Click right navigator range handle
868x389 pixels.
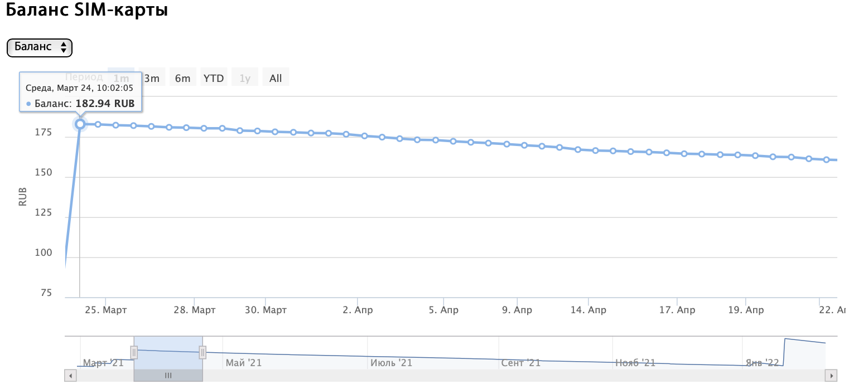(202, 352)
